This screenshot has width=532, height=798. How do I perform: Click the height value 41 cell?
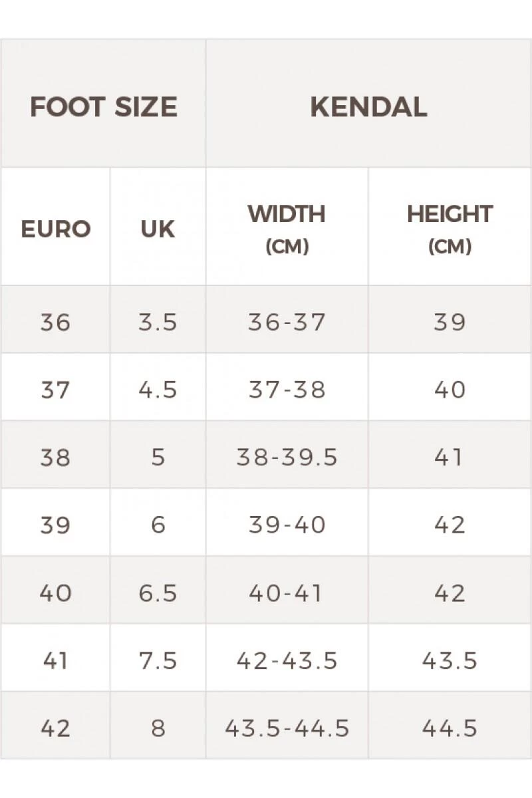[x=450, y=458]
